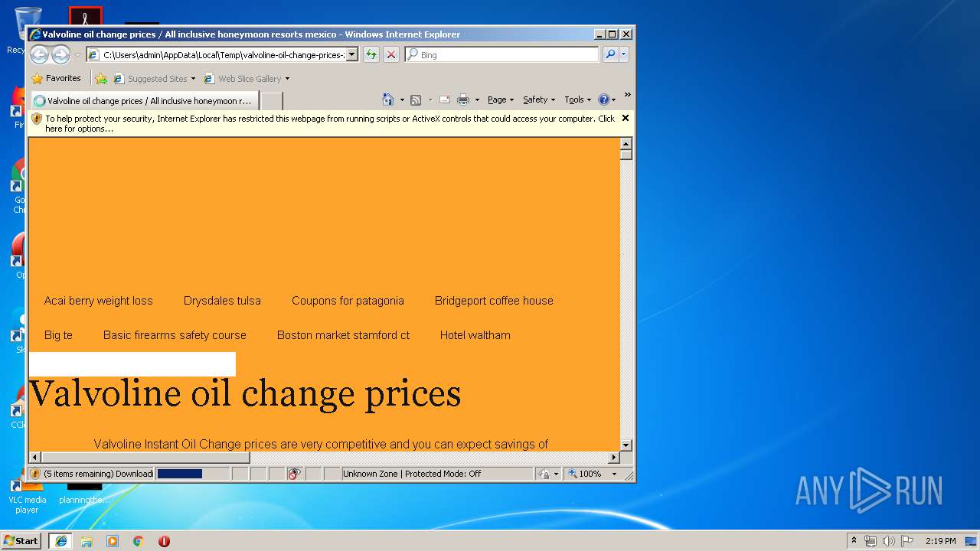This screenshot has width=980, height=551.
Task: Open the red Opera icon in the taskbar
Action: pos(164,541)
